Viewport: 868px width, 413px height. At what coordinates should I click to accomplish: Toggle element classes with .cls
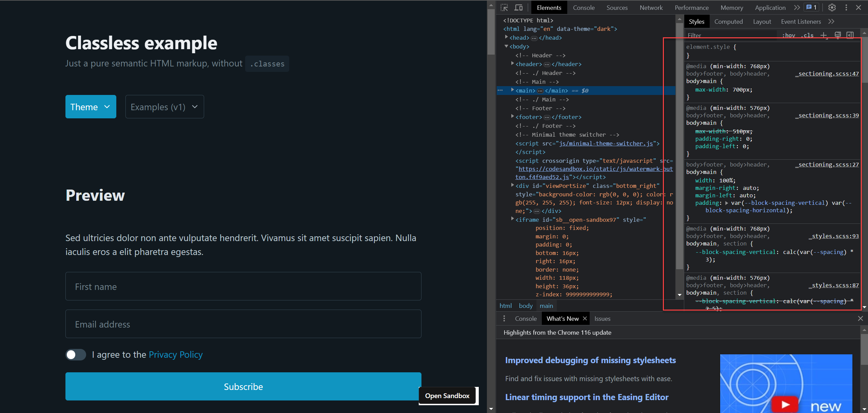[807, 35]
